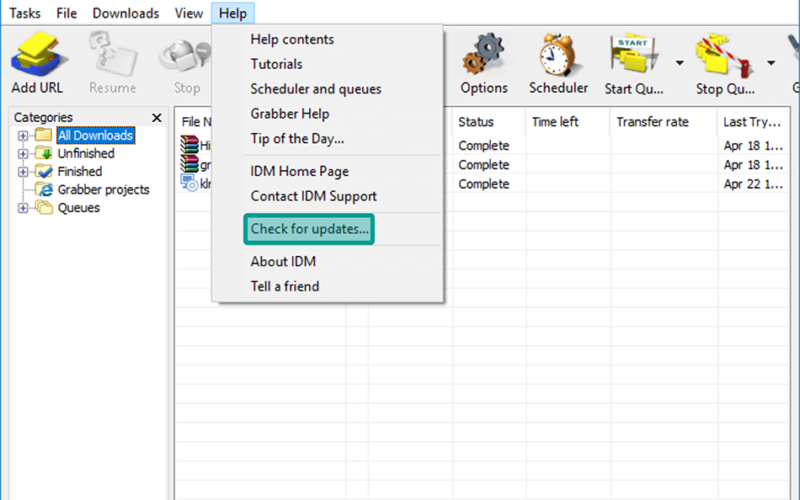Image resolution: width=800 pixels, height=500 pixels.
Task: Open the Downloads menu
Action: coord(126,13)
